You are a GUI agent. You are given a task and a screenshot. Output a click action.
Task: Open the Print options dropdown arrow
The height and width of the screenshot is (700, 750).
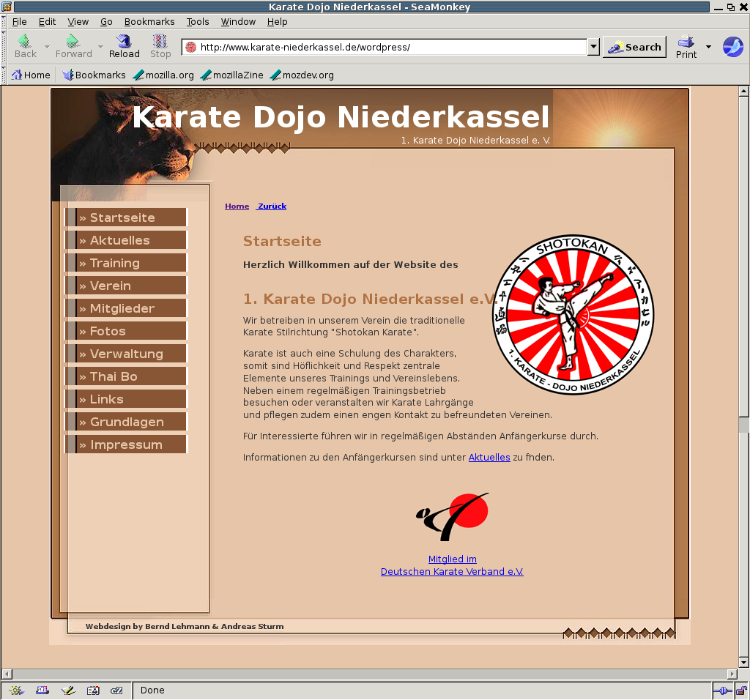pyautogui.click(x=708, y=47)
